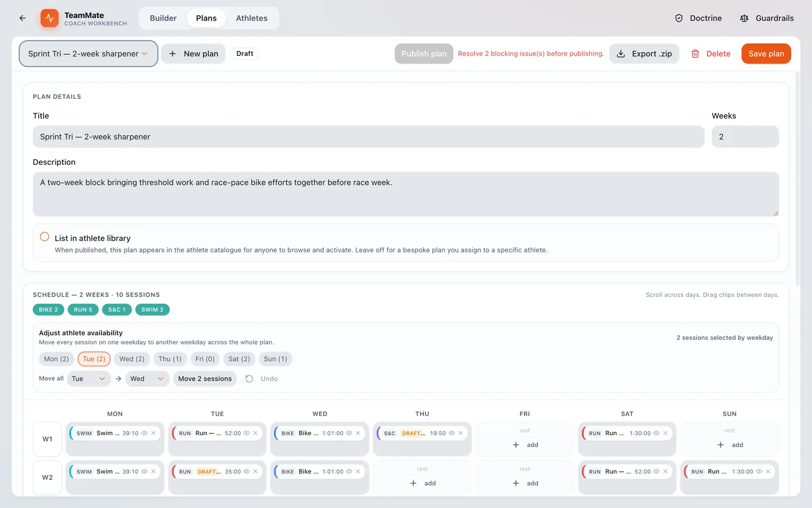
Task: Switch to the Builder tab
Action: click(163, 18)
